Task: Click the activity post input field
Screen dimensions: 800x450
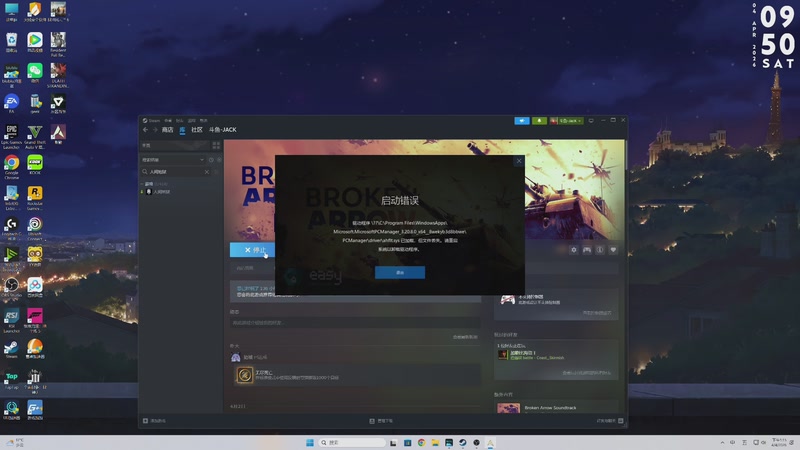Action: (x=355, y=322)
